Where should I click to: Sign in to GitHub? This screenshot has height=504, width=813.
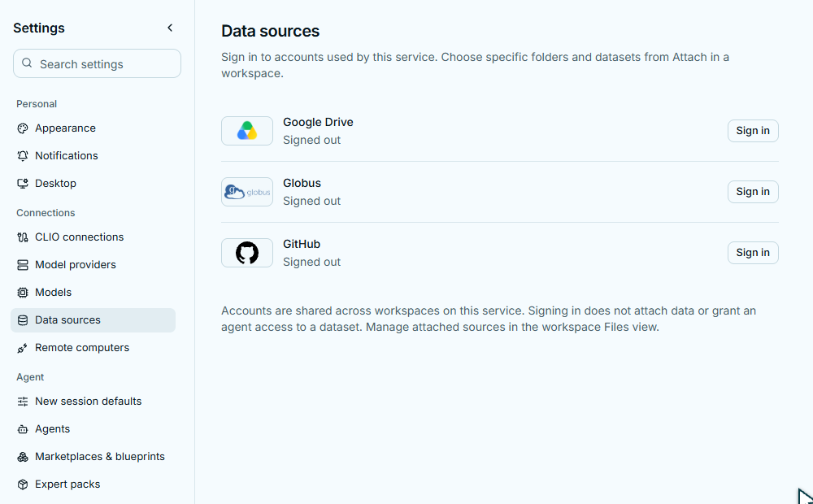pyautogui.click(x=753, y=253)
